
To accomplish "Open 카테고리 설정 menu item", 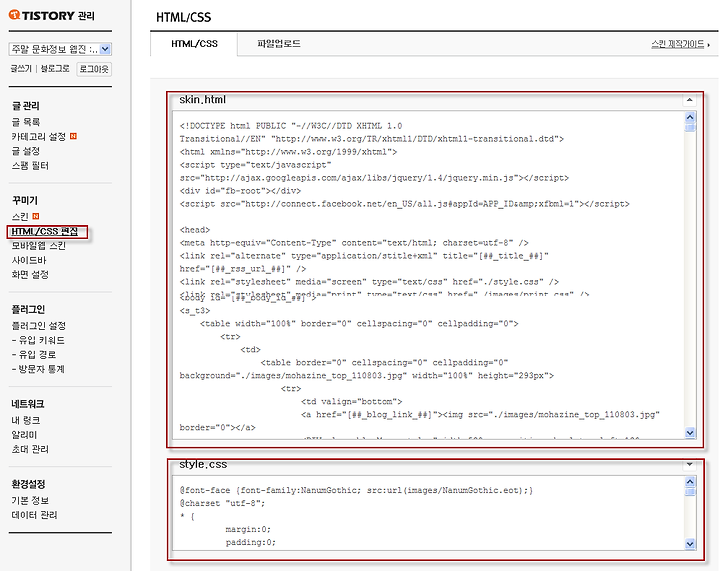I will pos(39,137).
